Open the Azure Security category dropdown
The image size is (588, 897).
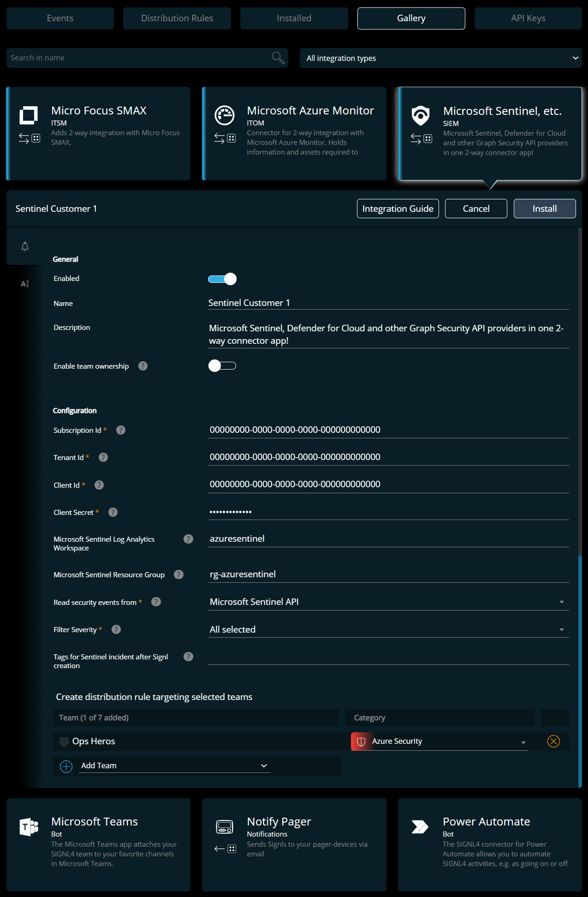tap(440, 742)
